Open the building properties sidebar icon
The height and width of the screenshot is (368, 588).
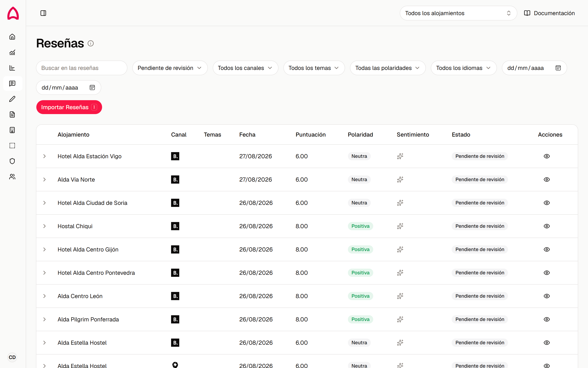pyautogui.click(x=12, y=130)
